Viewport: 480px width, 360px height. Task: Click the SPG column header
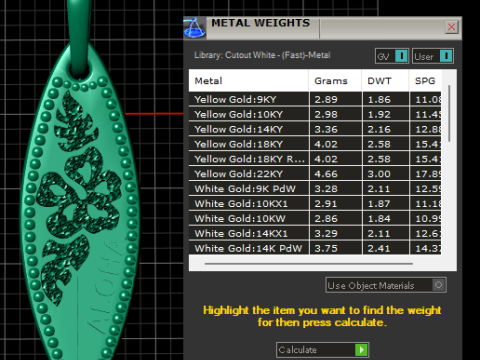425,81
